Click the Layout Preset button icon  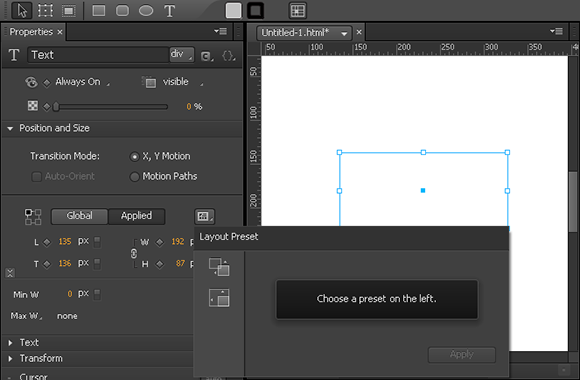click(204, 216)
